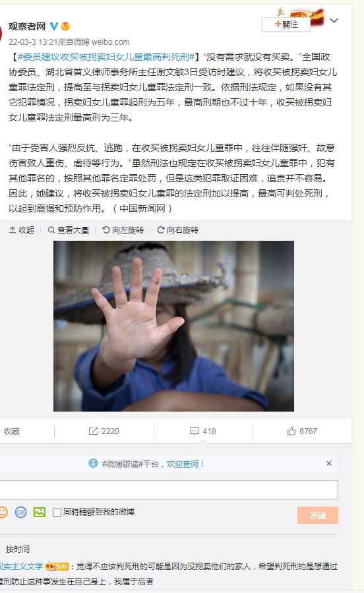The image size is (364, 593).
Task: Click inside the comment text input field
Action: coord(168,491)
